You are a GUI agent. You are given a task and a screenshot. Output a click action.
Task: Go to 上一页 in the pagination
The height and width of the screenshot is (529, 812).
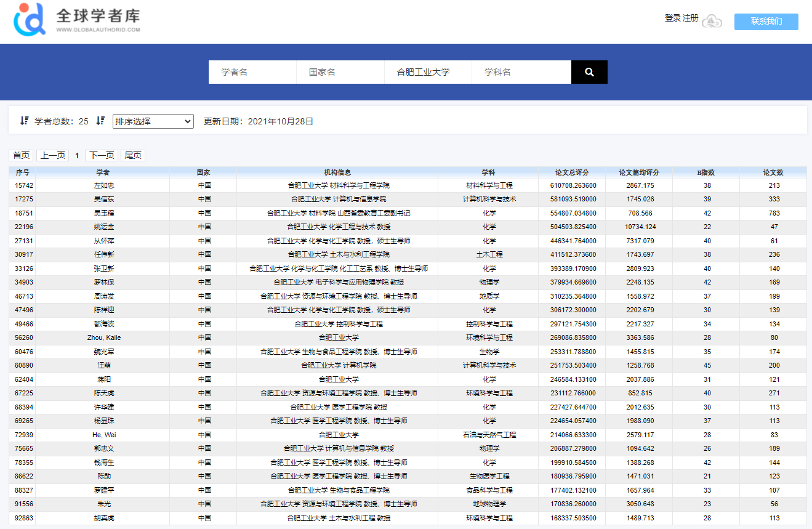pos(53,155)
